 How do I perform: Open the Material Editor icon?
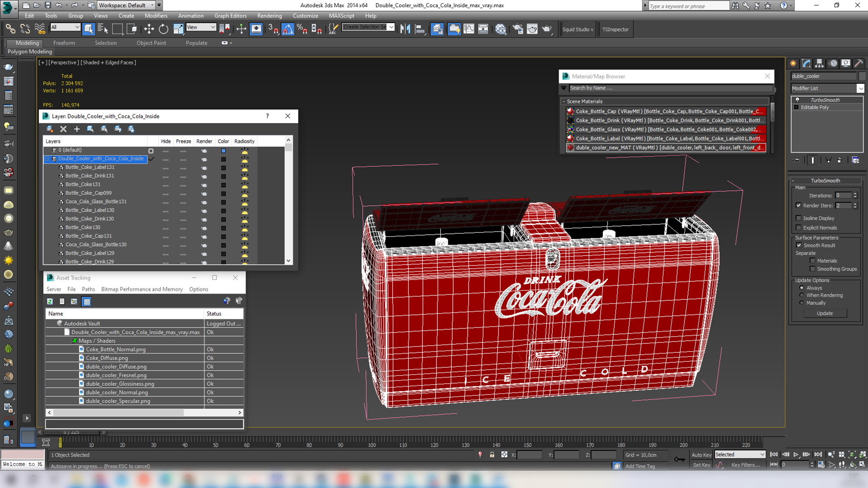coord(500,29)
